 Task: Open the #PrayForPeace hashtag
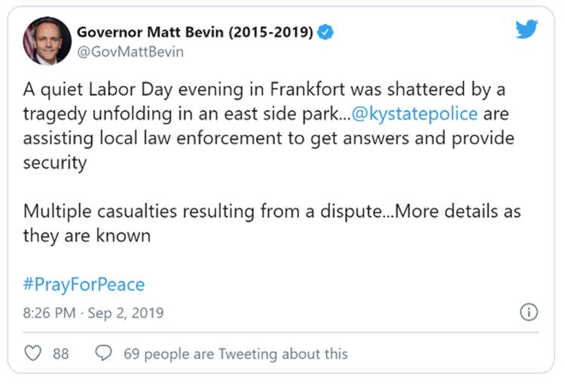pyautogui.click(x=84, y=284)
